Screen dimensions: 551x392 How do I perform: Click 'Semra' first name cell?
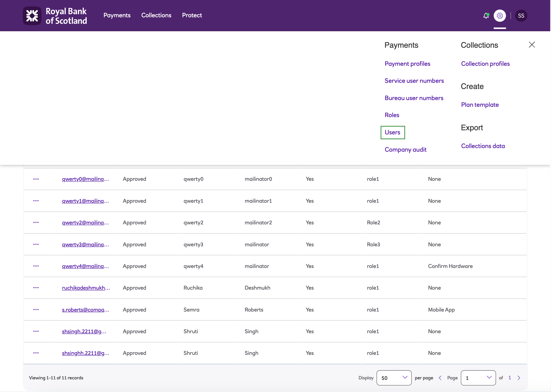191,310
